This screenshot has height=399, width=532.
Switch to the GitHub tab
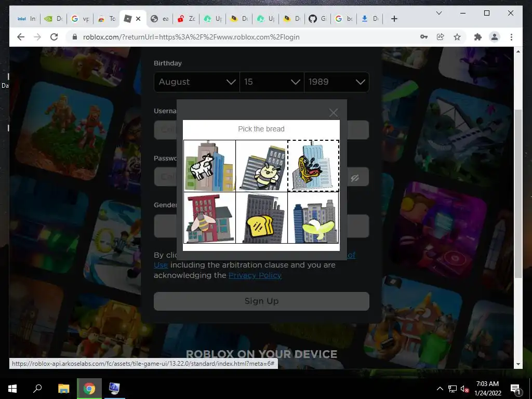[x=317, y=19]
